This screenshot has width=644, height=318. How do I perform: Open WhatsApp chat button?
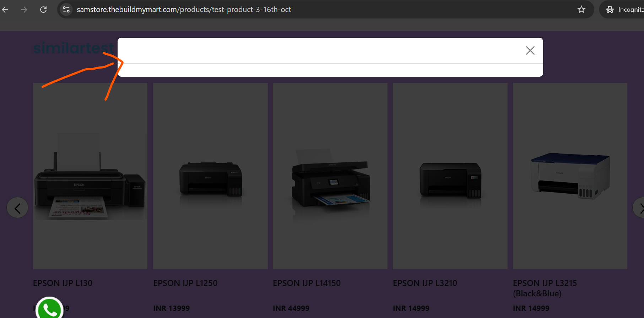[x=49, y=308]
